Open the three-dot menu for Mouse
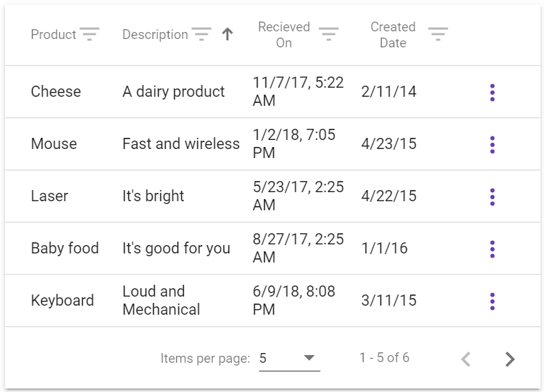The image size is (544, 392). coord(492,145)
